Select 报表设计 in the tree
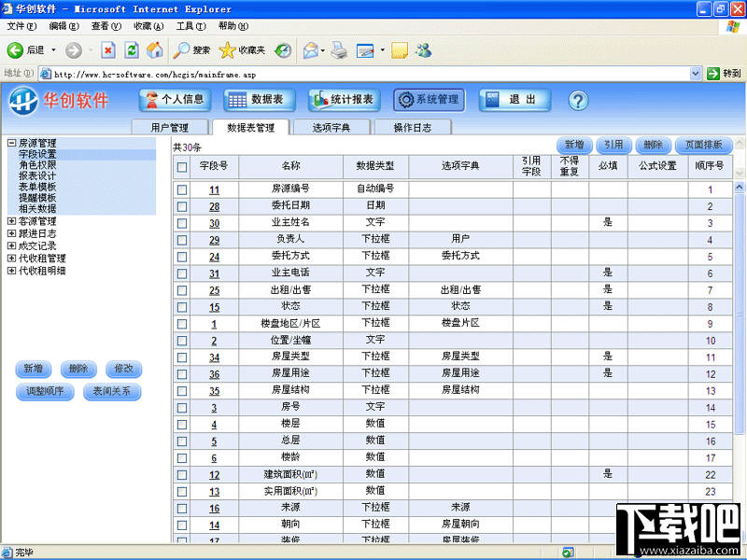The image size is (747, 560). point(37,175)
